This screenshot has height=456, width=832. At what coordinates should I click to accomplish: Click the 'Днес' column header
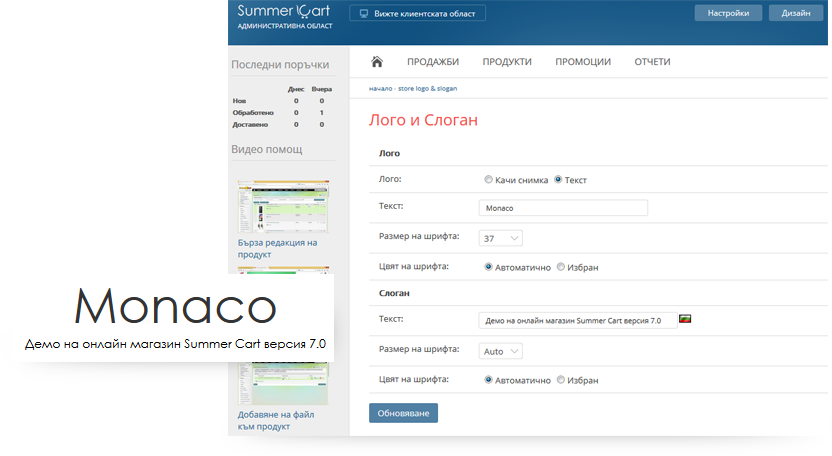coord(296,89)
